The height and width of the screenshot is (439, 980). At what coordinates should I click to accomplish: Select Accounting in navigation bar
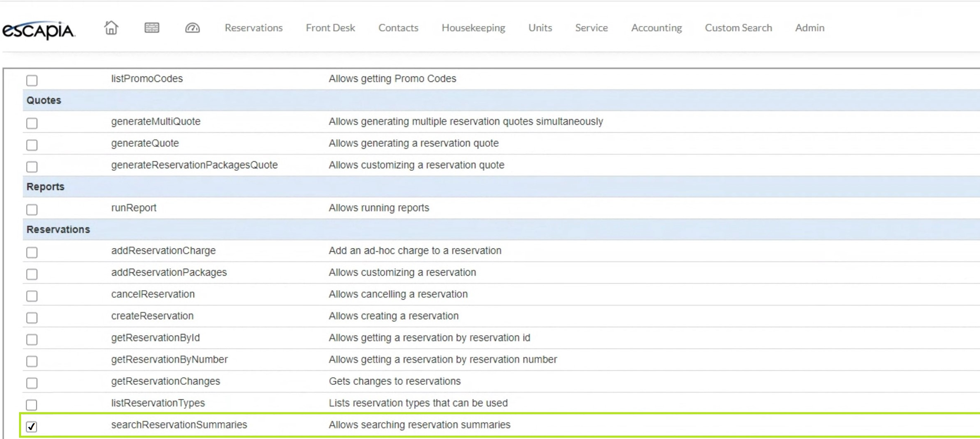[x=656, y=28]
